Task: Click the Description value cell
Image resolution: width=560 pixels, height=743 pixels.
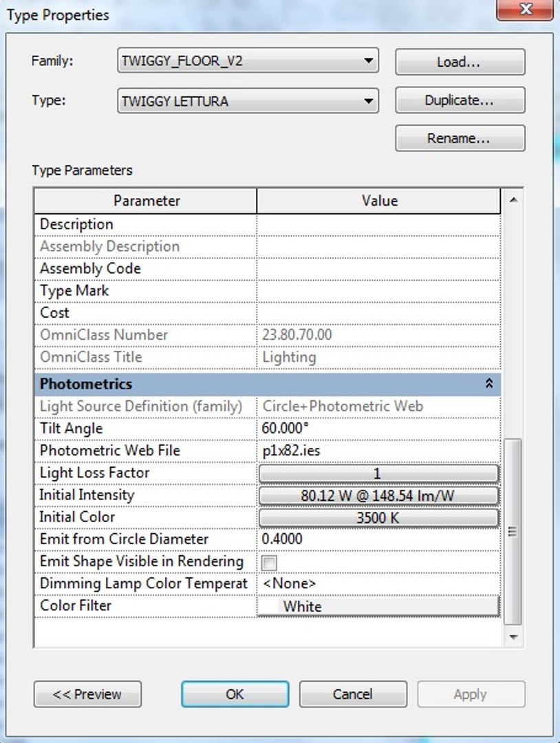Action: pyautogui.click(x=378, y=224)
